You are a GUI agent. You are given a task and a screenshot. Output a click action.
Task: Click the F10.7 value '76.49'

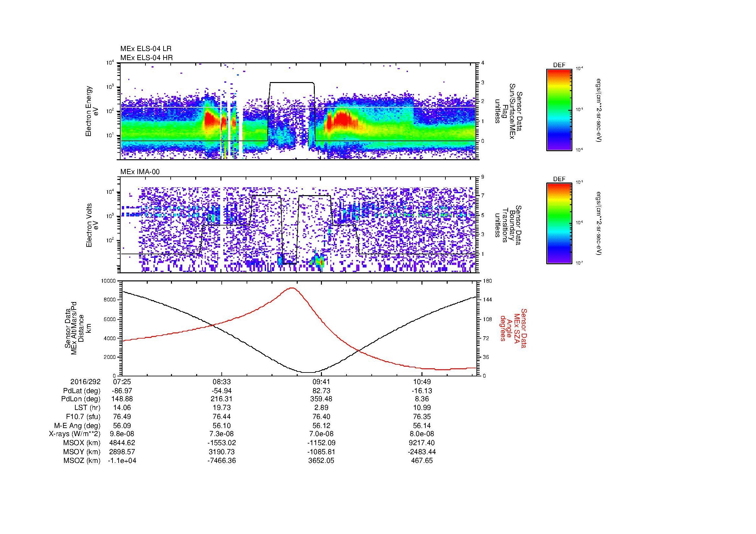click(x=122, y=416)
